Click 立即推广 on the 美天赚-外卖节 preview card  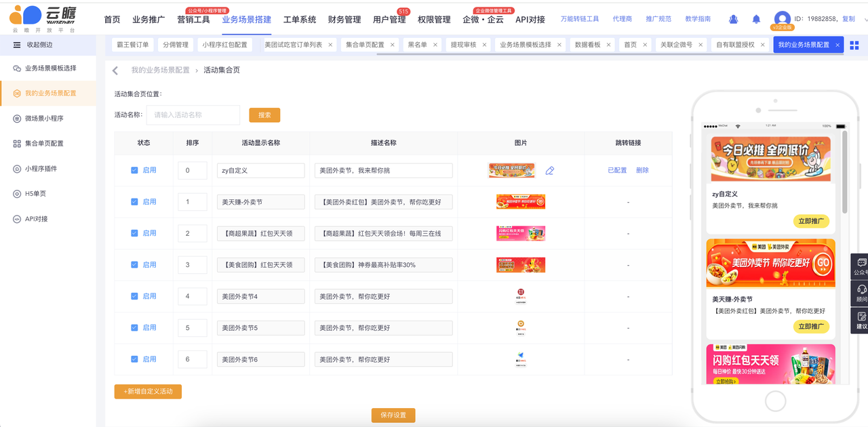coord(811,327)
